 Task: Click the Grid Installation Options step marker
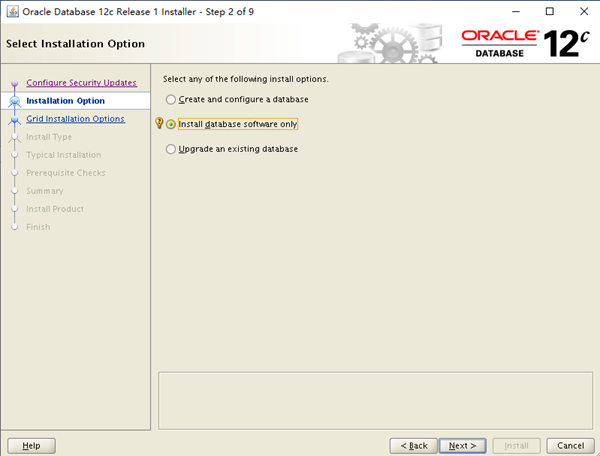coord(15,119)
